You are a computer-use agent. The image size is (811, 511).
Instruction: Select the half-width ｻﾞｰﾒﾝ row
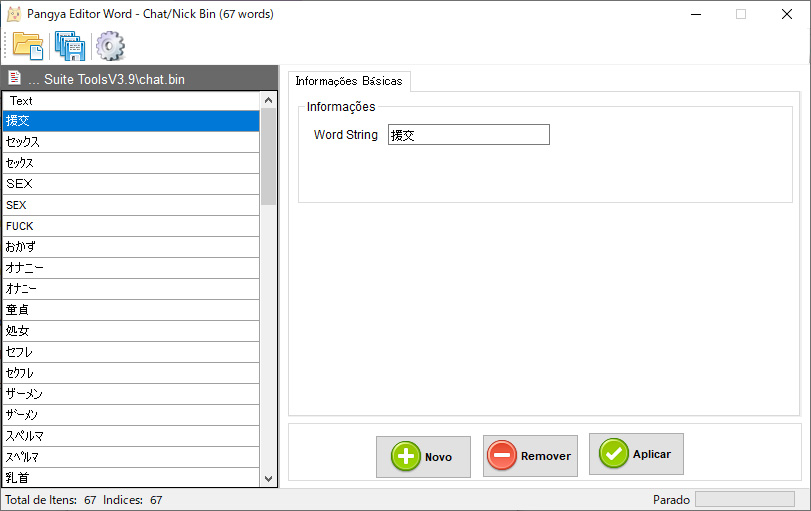coord(131,415)
